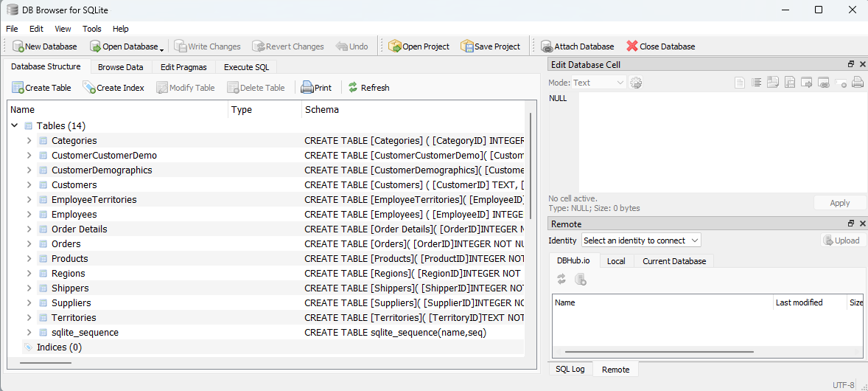
Task: Click the Attach Database icon
Action: point(546,46)
